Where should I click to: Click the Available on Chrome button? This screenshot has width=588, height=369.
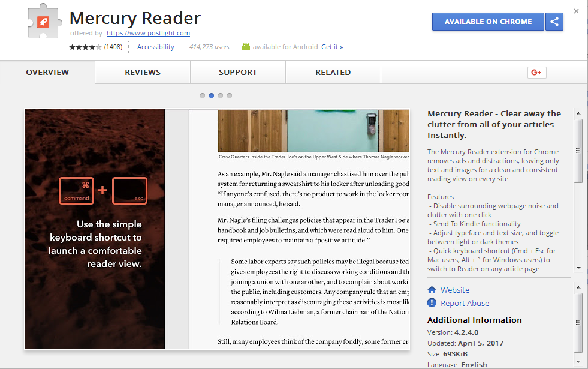point(488,22)
